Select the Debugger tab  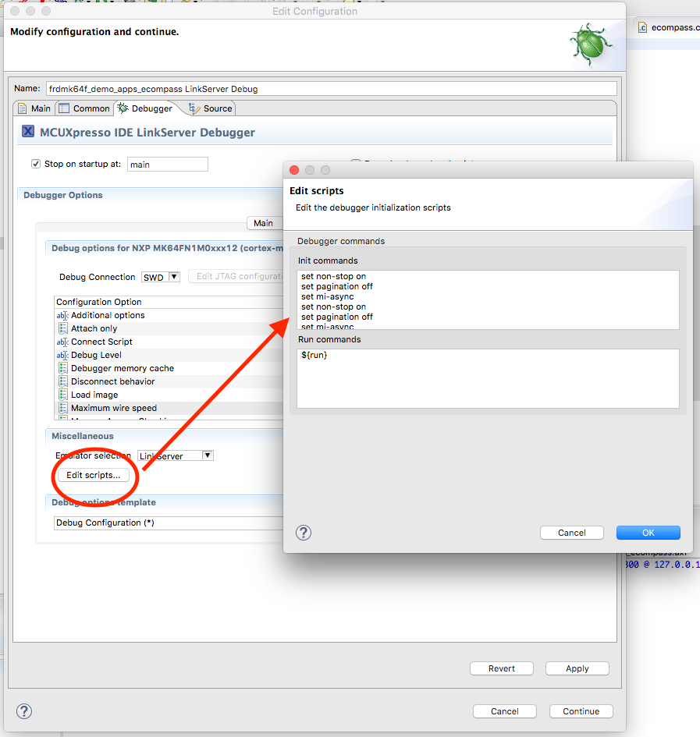[x=145, y=108]
